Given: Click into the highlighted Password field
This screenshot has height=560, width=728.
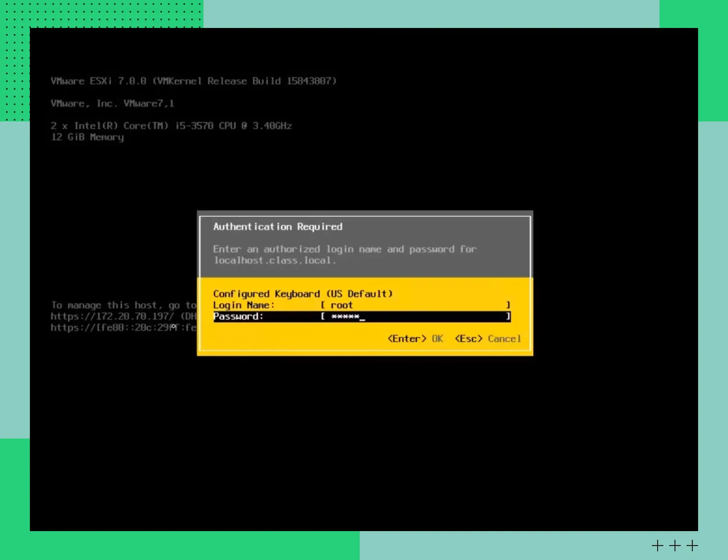Looking at the screenshot, I should [x=415, y=317].
